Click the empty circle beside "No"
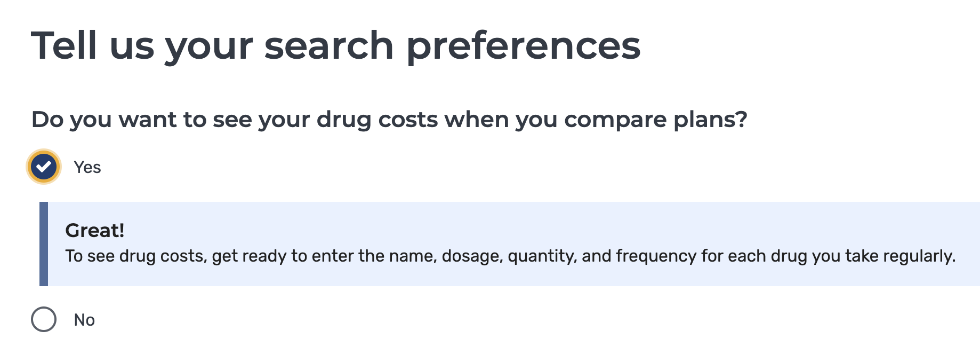980x362 pixels. pyautogui.click(x=44, y=319)
